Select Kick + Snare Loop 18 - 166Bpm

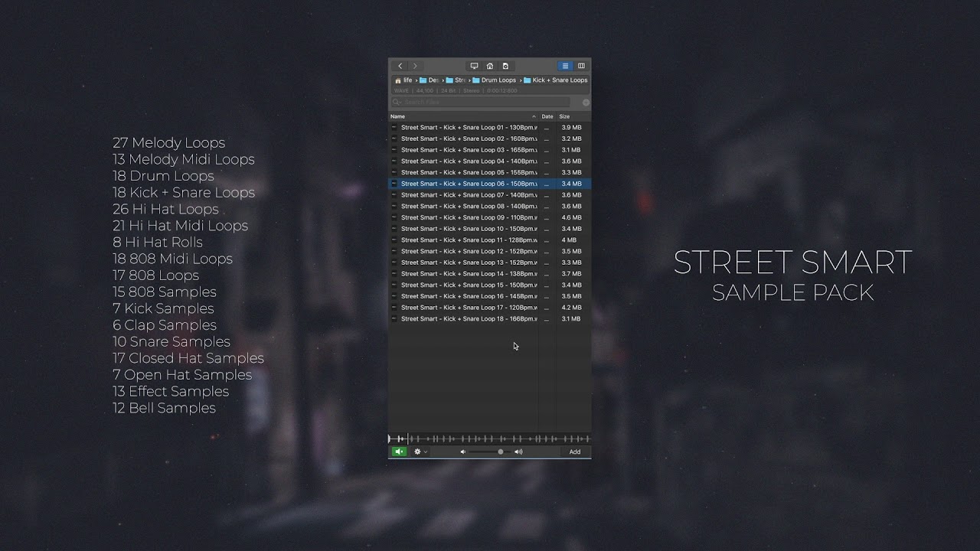[x=490, y=318]
